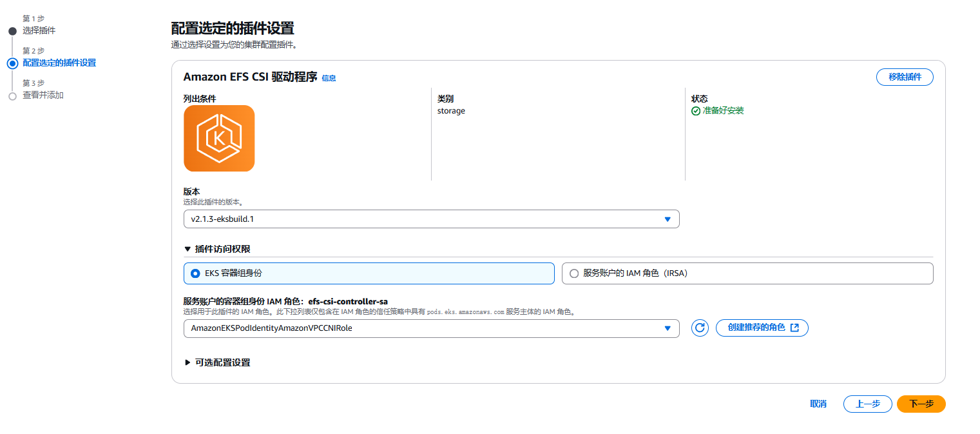Select the EKS 容器组身份 radio option

(x=369, y=273)
